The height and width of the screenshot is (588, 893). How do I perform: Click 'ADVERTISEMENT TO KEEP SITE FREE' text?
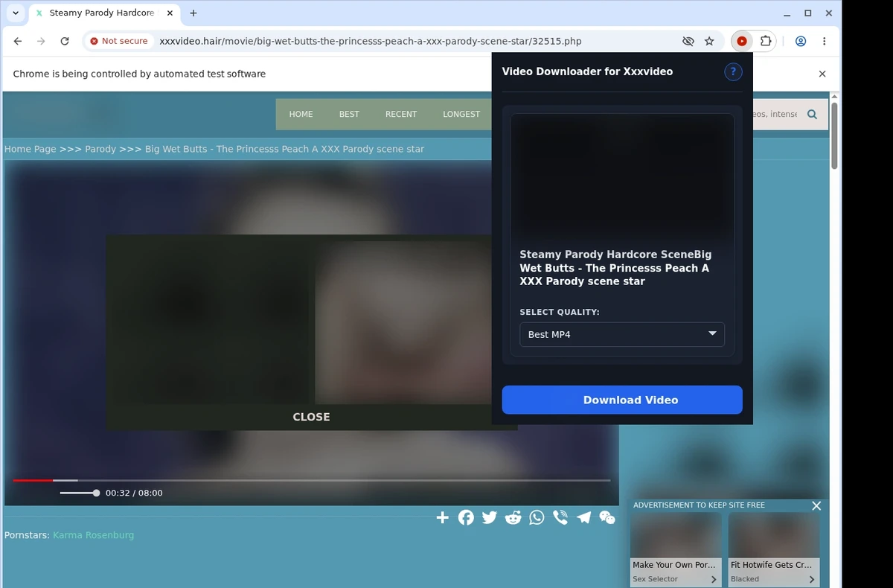[699, 505]
